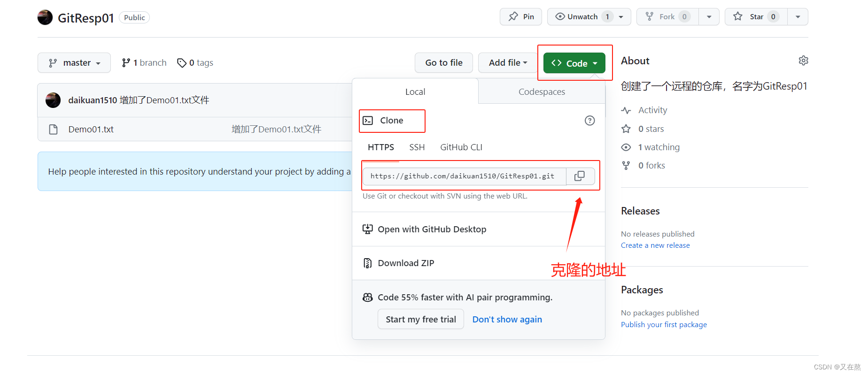This screenshot has height=375, width=868.
Task: Expand the Unwatch notifications dropdown arrow
Action: coord(621,17)
